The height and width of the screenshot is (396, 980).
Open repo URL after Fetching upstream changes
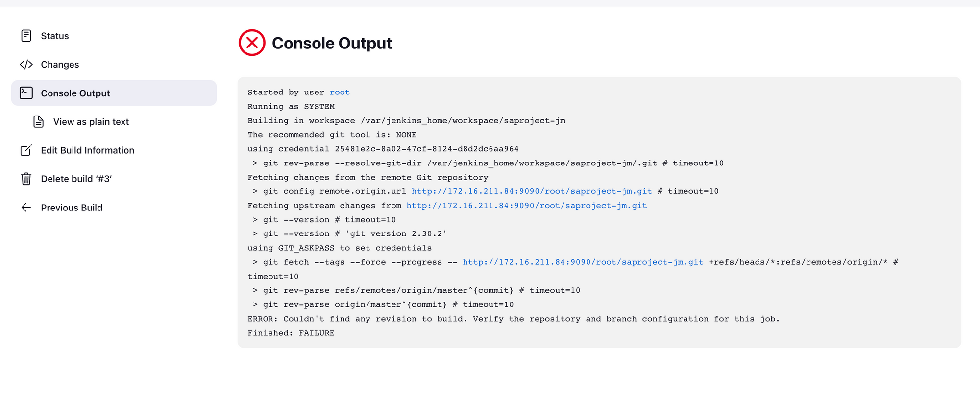tap(527, 206)
